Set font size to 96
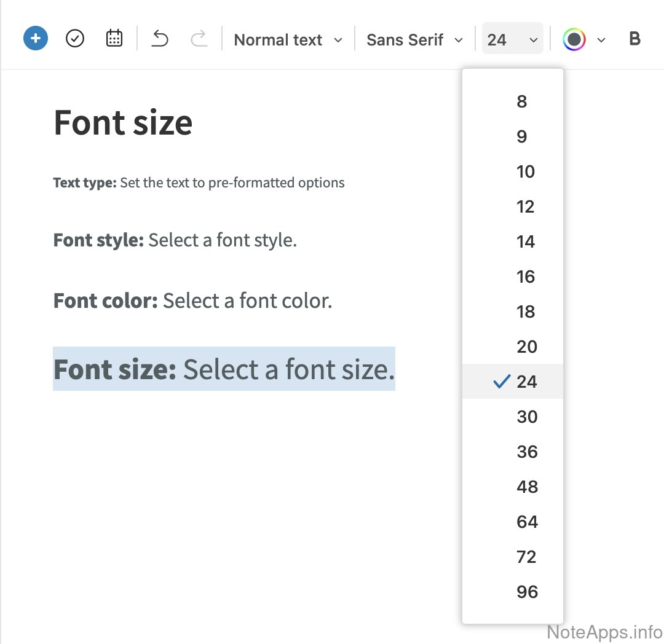 coord(527,592)
